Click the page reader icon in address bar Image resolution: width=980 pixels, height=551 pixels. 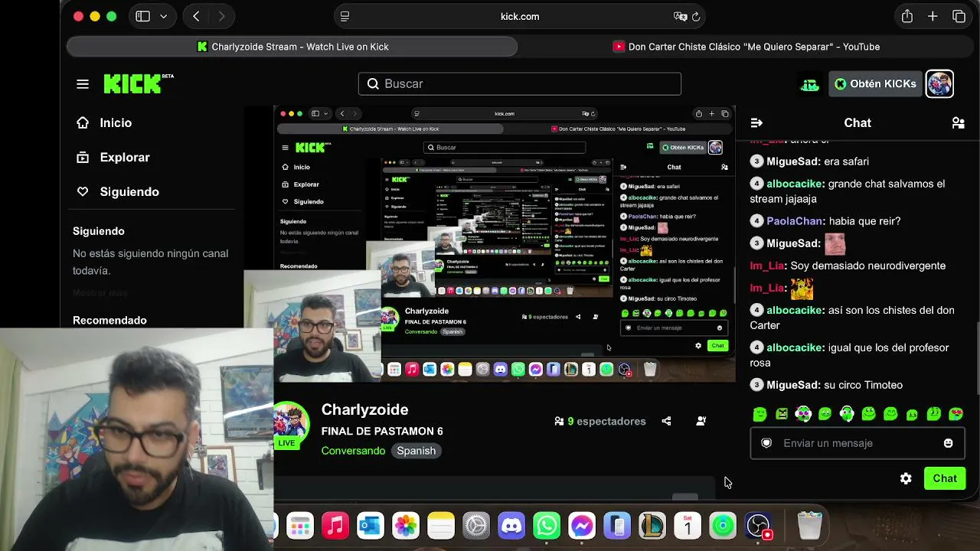point(345,16)
